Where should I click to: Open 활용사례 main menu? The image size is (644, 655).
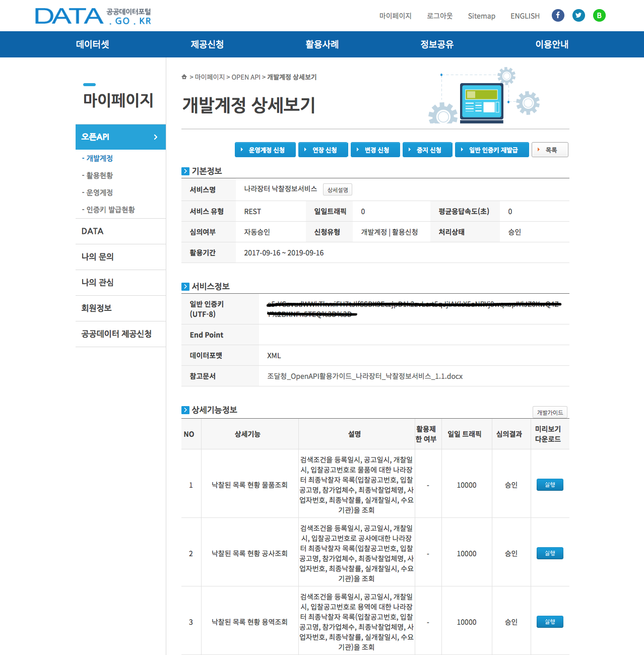coord(322,44)
